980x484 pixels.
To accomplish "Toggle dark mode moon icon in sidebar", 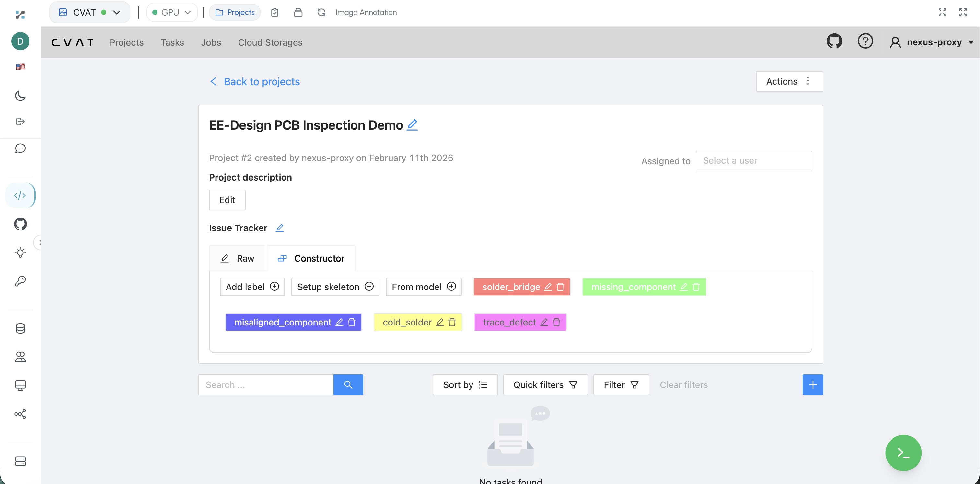I will pos(20,96).
